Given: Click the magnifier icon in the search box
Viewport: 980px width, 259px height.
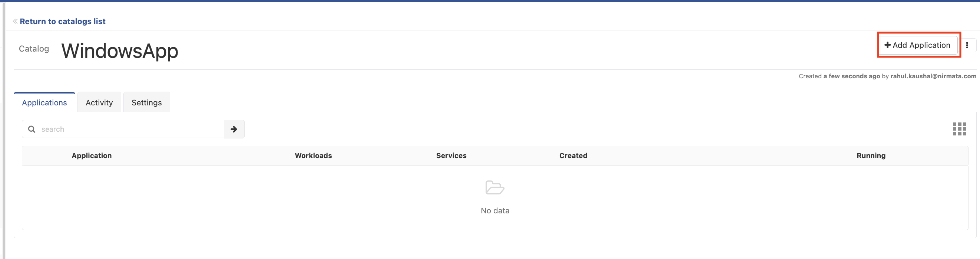Looking at the screenshot, I should 32,129.
